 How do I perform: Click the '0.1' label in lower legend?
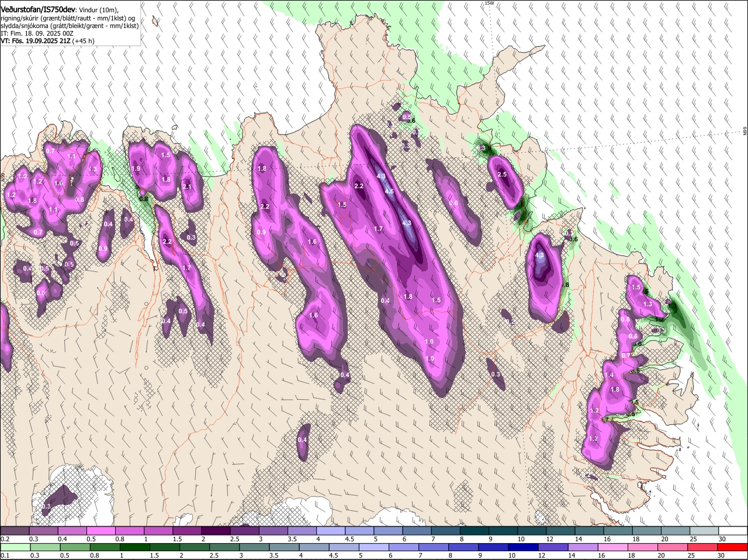(x=5, y=555)
